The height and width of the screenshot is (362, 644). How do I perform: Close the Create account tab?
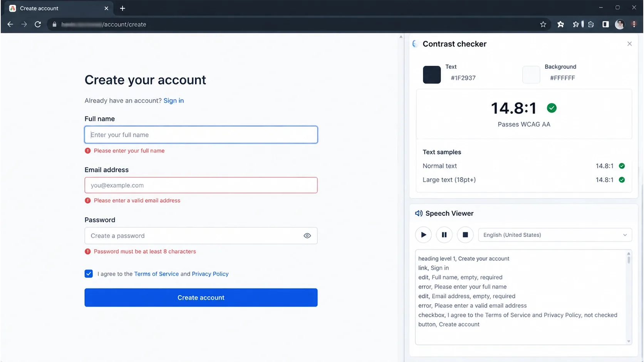click(x=106, y=8)
